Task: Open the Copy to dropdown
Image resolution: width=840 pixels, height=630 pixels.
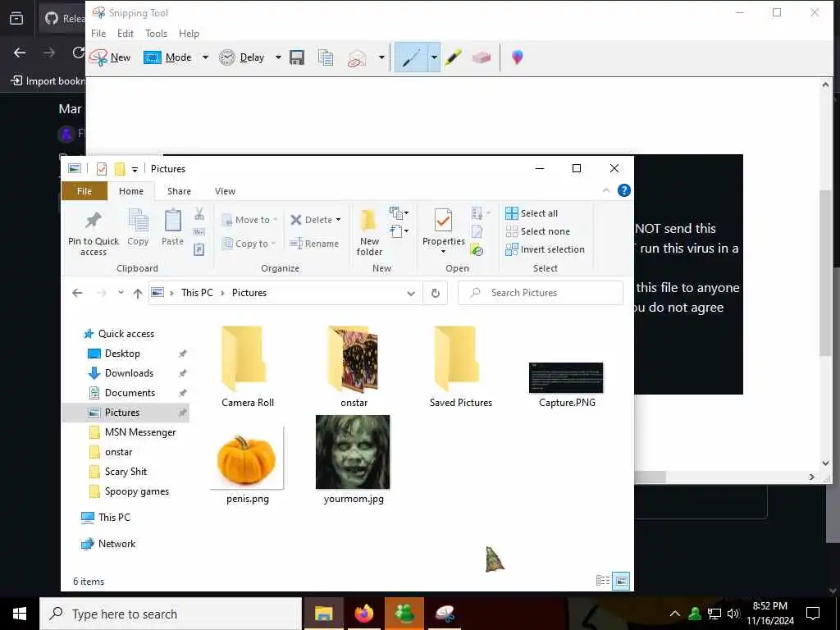Action: [249, 244]
